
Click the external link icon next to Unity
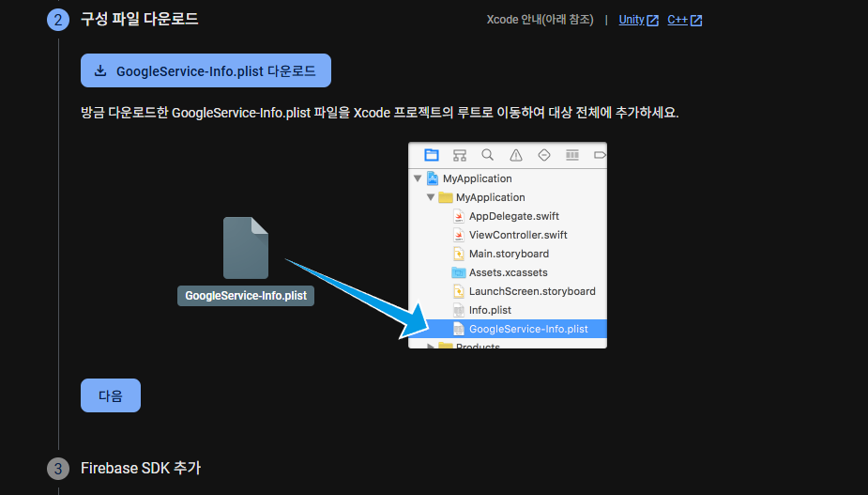[x=653, y=21]
